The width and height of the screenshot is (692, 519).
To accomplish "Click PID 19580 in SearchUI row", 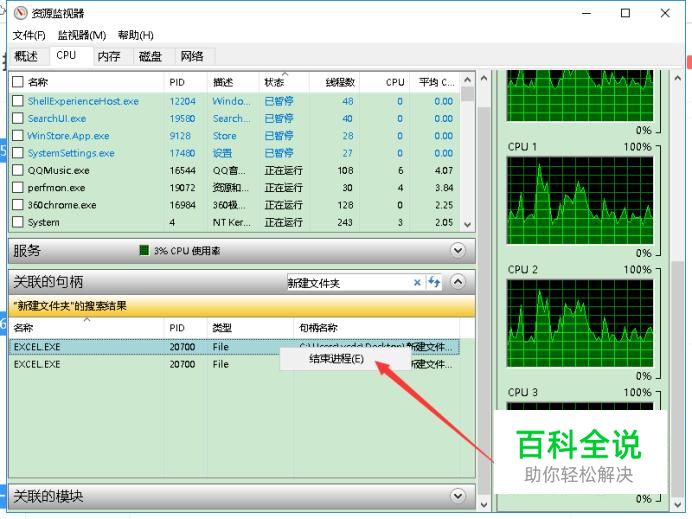I will (x=182, y=118).
